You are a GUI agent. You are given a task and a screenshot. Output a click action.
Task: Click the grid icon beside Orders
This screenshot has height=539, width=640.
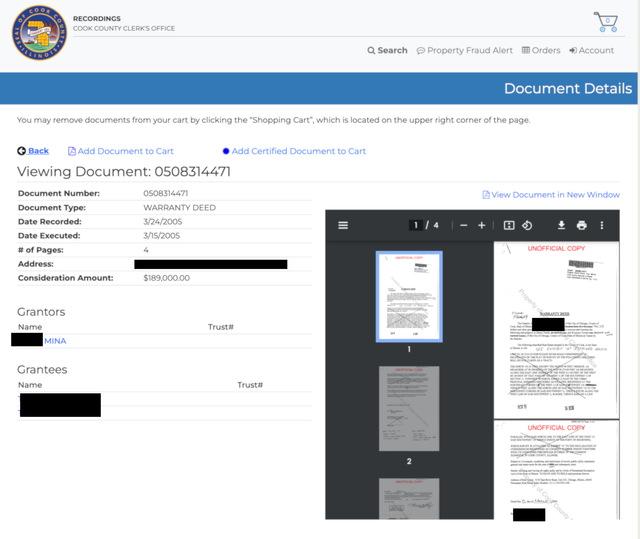pos(526,50)
